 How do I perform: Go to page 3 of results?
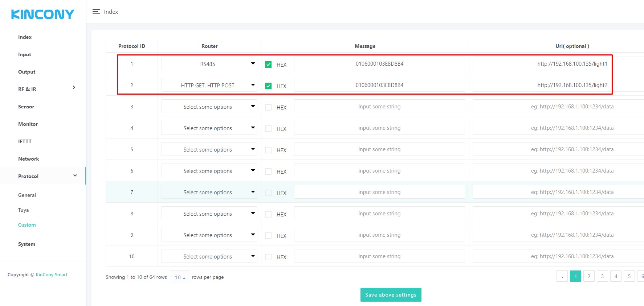point(602,276)
